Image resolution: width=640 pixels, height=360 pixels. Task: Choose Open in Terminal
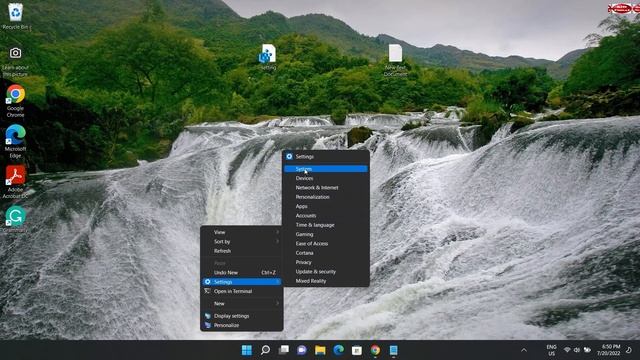242,291
